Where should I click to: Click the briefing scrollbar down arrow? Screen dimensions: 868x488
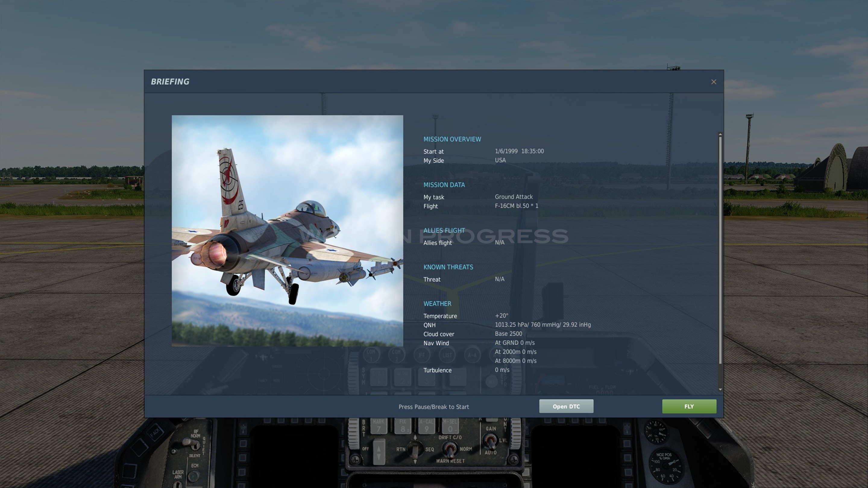point(720,390)
